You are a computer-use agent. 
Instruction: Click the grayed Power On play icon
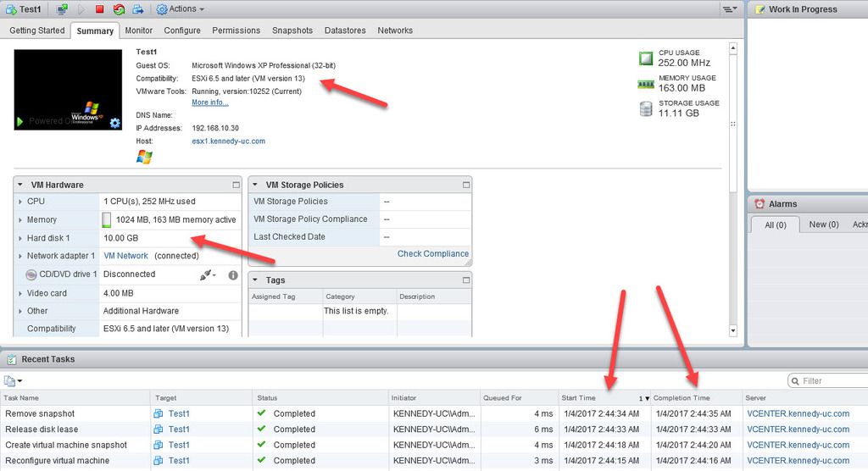(x=81, y=9)
